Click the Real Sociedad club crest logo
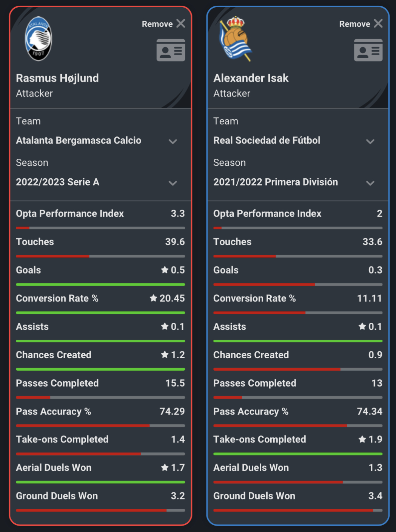This screenshot has width=396, height=532. pos(236,39)
